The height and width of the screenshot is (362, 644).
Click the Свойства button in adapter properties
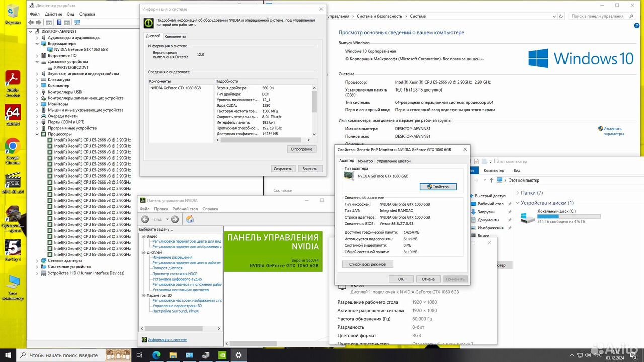438,187
